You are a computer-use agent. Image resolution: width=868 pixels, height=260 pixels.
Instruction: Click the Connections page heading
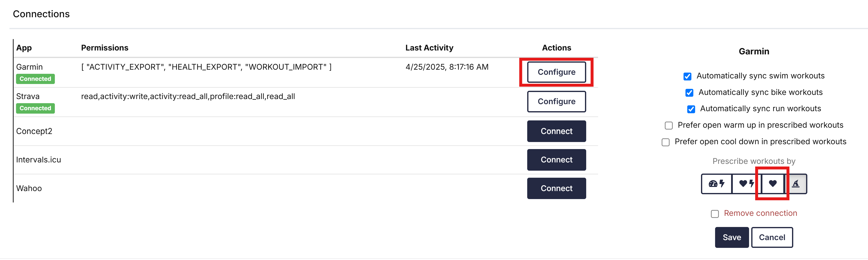(x=41, y=14)
